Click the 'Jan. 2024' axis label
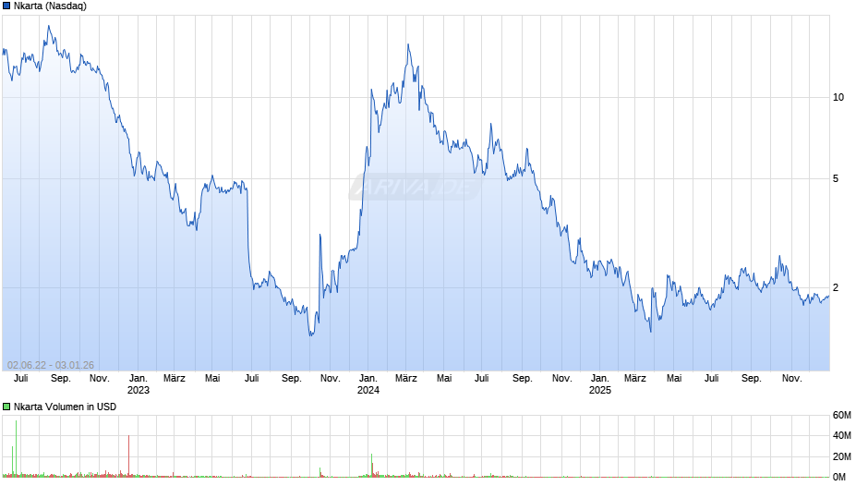Viewport: 868px width, 486px height. (368, 384)
